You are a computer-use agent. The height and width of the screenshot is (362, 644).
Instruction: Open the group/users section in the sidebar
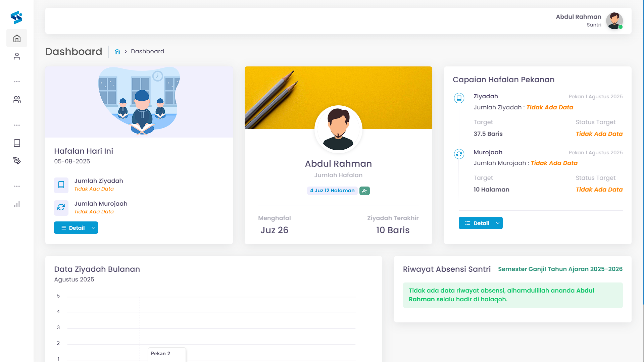[x=17, y=99]
